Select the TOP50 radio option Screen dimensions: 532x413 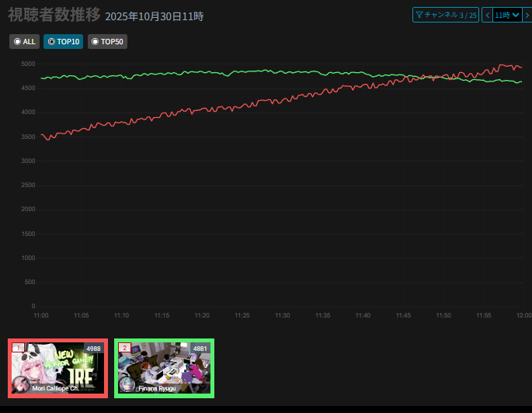coord(107,42)
